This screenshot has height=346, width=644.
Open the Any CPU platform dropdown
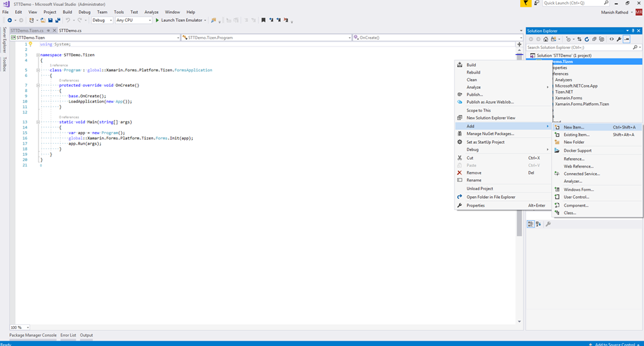pyautogui.click(x=133, y=21)
